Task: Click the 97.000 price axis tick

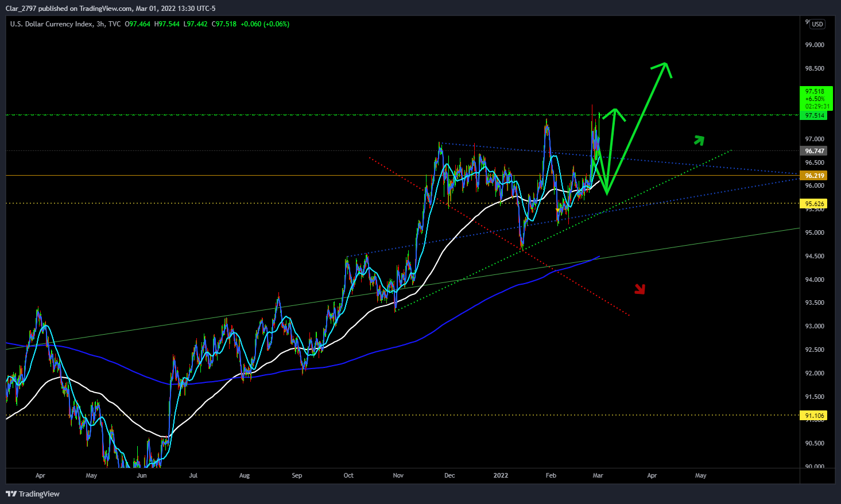Action: click(x=815, y=139)
